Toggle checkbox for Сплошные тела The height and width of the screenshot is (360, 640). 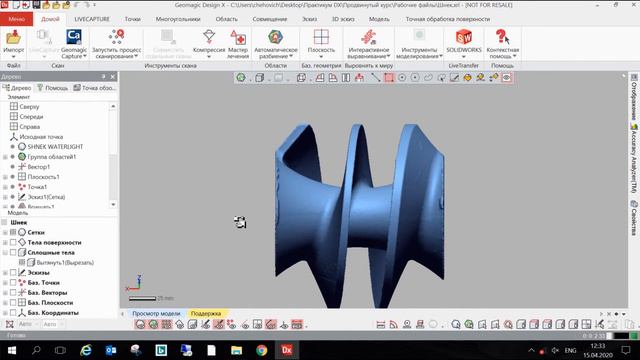13,253
